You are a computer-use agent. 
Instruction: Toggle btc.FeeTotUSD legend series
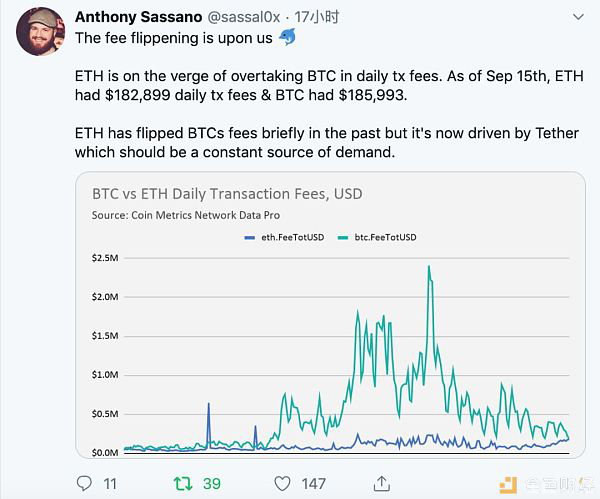point(385,237)
